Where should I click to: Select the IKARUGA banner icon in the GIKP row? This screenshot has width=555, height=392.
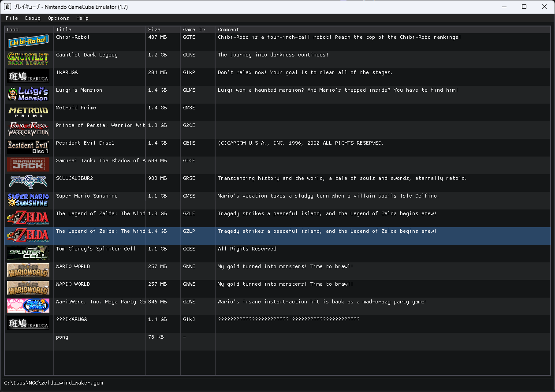coord(28,77)
